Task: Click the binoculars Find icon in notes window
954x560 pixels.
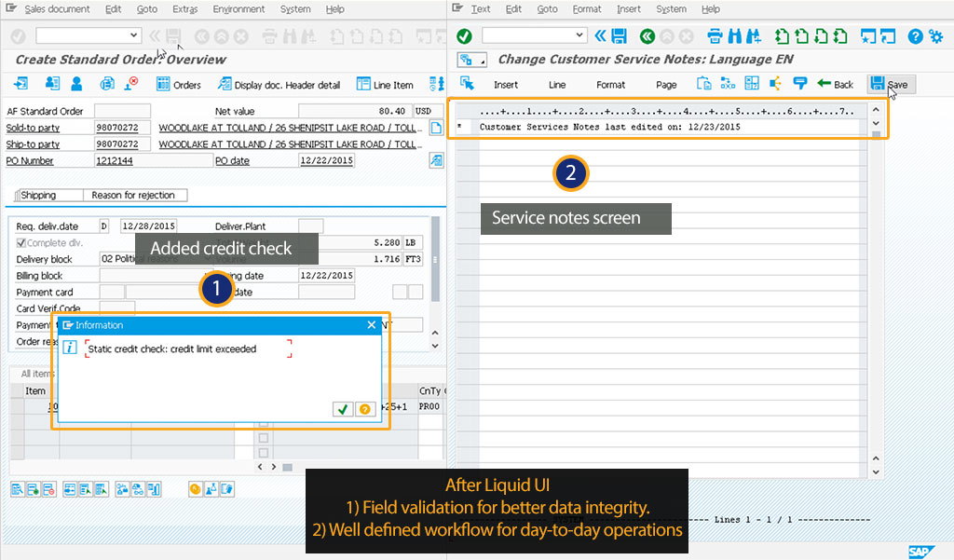Action: point(736,36)
